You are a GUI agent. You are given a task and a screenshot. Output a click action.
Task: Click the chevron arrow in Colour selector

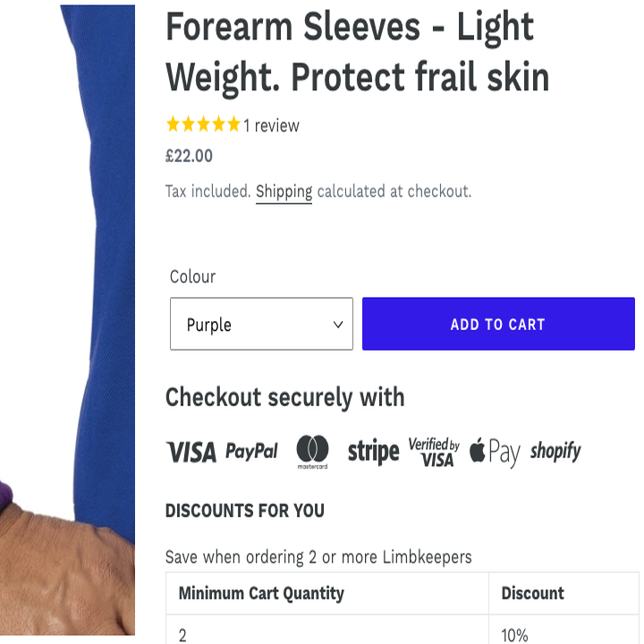click(x=338, y=325)
